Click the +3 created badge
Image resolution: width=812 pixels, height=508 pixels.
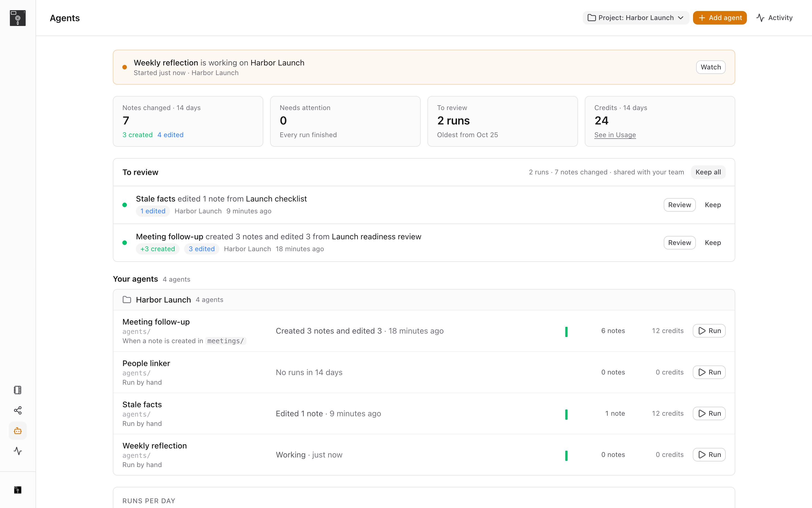tap(157, 249)
